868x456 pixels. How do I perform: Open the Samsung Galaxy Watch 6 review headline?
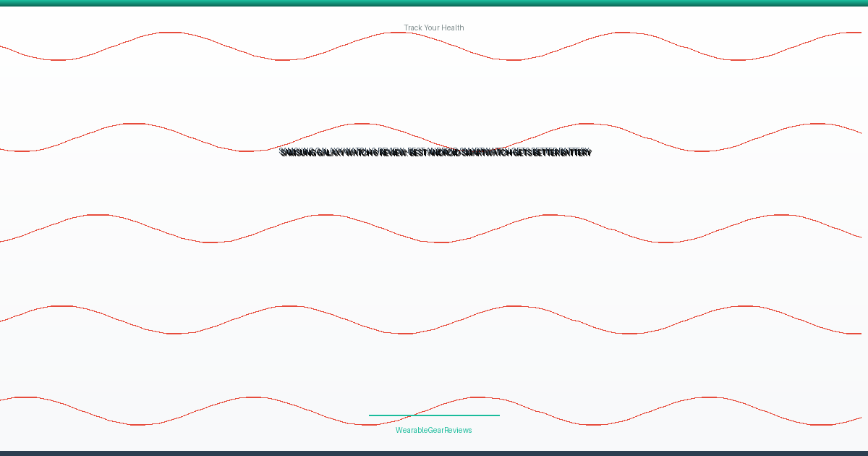point(435,153)
